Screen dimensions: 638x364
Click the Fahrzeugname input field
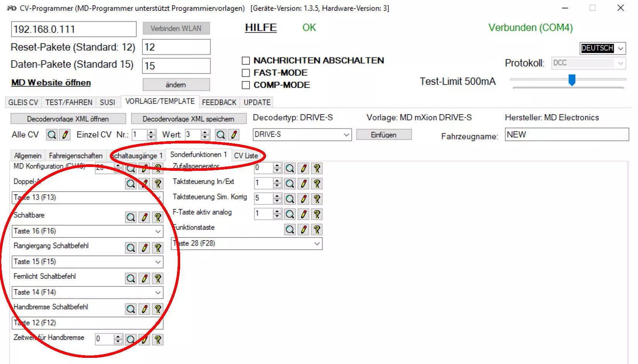tap(566, 135)
